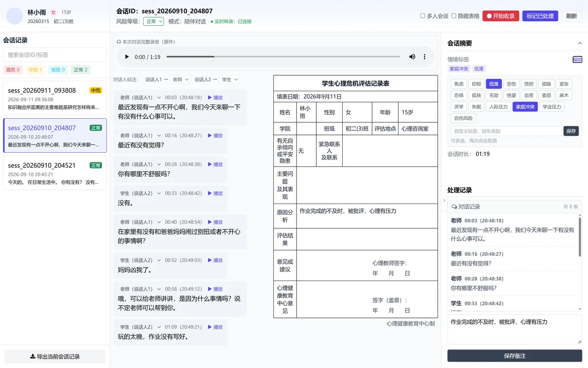588x368 pixels.
Task: Play the 01:09 student message
Action: point(215,327)
